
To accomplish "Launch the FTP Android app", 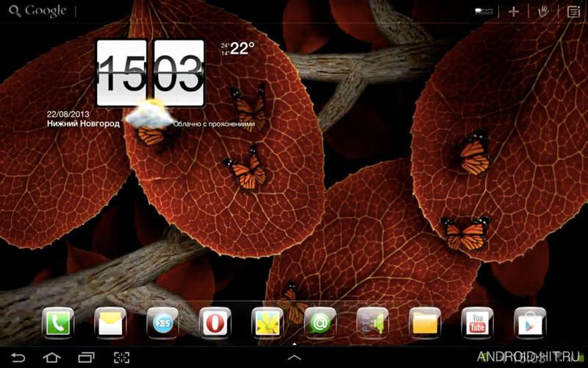I will pos(373,323).
